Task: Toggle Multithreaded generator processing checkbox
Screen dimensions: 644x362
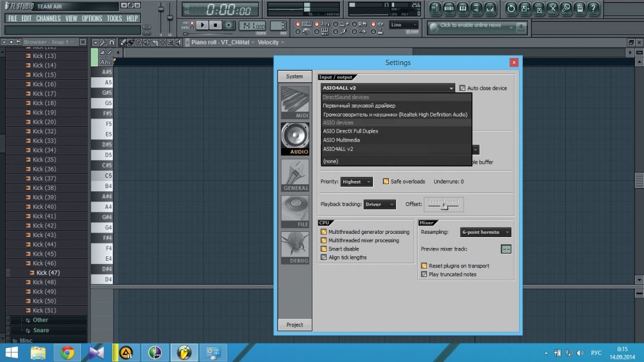Action: 324,232
